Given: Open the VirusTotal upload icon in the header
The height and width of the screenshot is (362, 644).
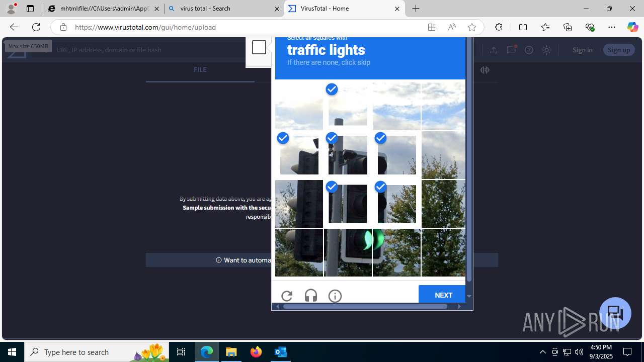Looking at the screenshot, I should 494,50.
